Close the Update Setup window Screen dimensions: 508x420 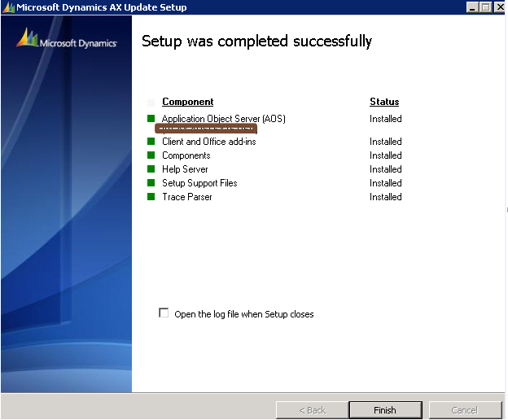click(x=500, y=7)
